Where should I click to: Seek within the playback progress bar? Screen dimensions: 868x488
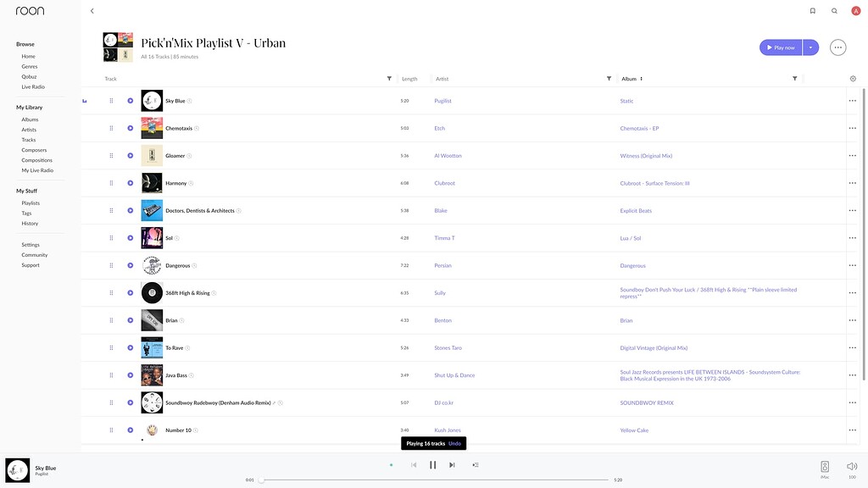point(435,480)
